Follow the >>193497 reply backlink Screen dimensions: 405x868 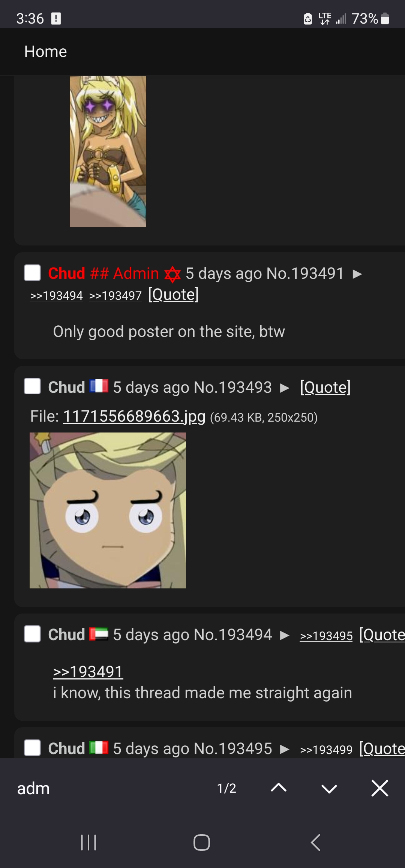click(115, 296)
